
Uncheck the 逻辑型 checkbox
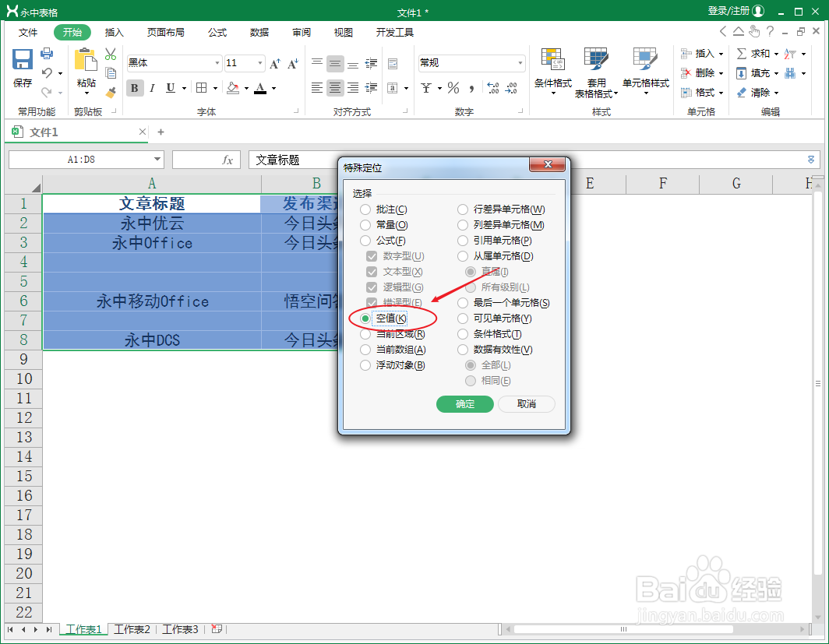tap(372, 287)
